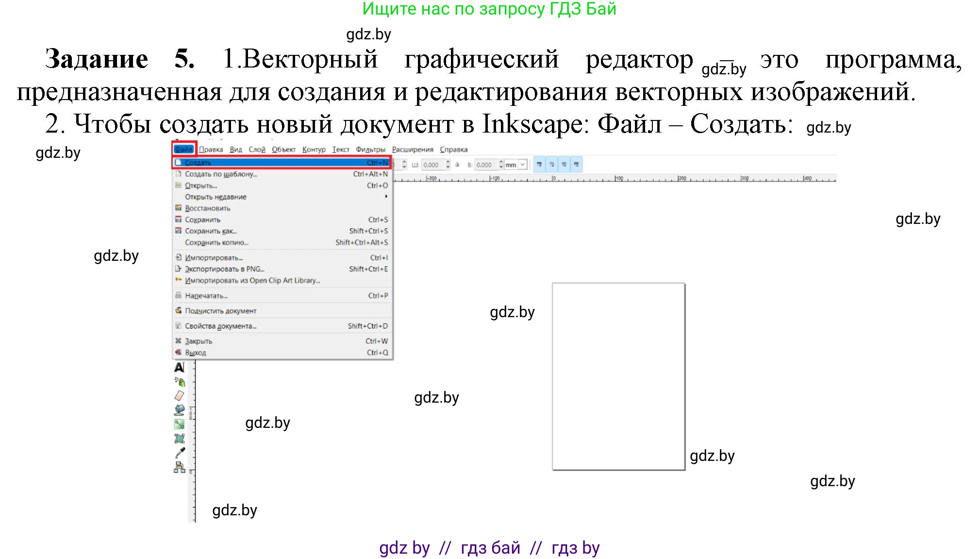Select the Text tool
This screenshot has width=980, height=559.
(x=179, y=368)
